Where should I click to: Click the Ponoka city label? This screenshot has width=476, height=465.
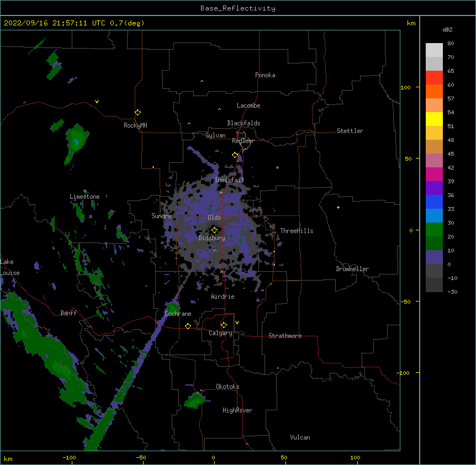[x=265, y=75]
